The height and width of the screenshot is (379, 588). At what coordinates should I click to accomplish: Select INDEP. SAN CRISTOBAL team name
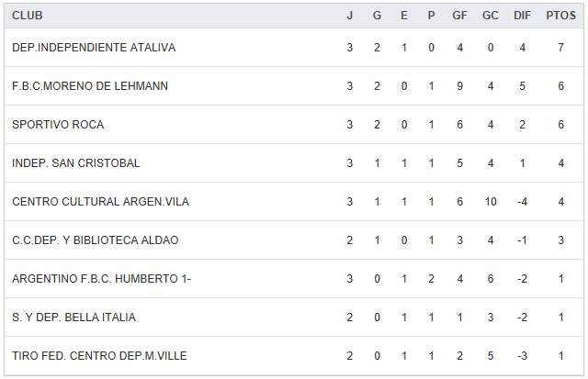tap(76, 163)
